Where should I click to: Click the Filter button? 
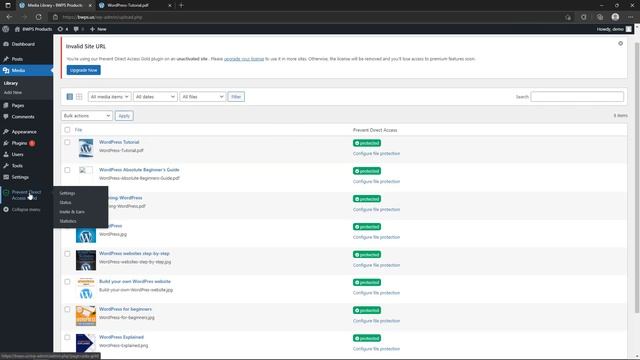point(236,97)
